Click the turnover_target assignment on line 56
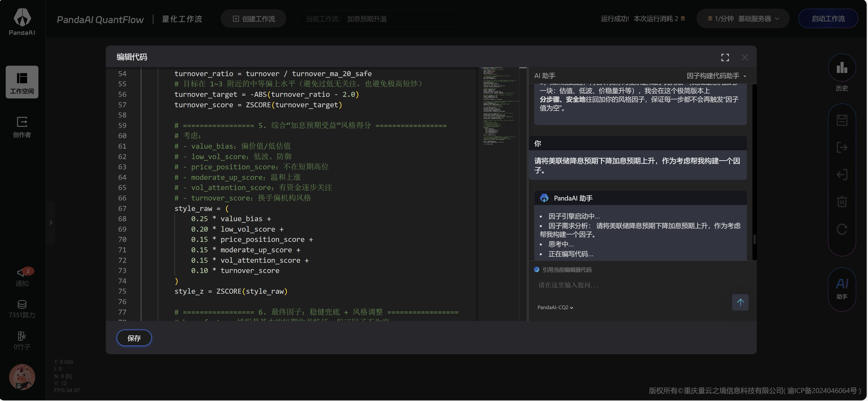Screen dimensions: 868x401 coord(267,94)
